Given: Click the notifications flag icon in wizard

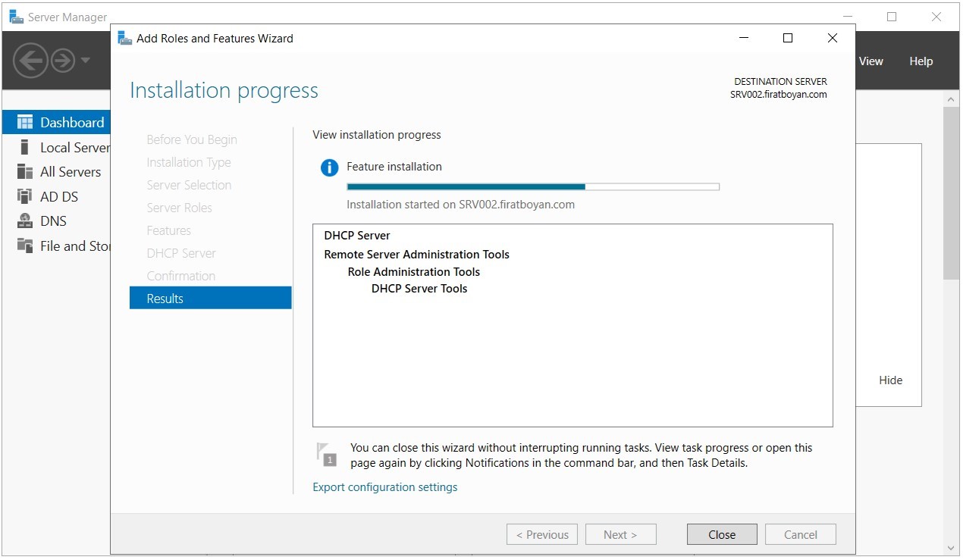Looking at the screenshot, I should [327, 454].
